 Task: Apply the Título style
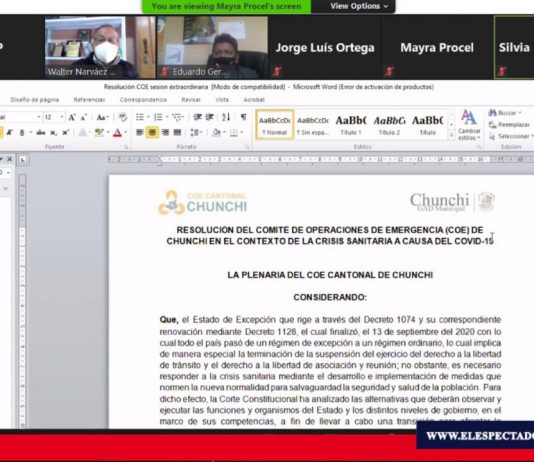coord(427,125)
